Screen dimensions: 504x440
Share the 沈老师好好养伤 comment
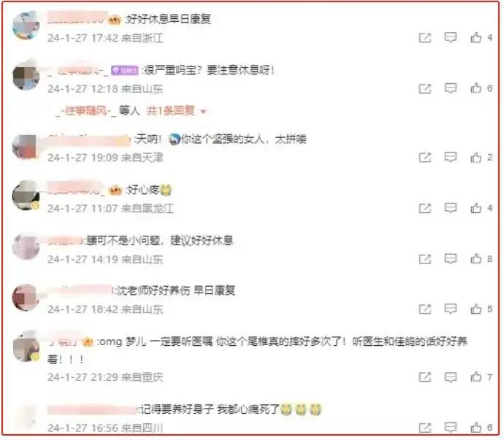click(424, 309)
